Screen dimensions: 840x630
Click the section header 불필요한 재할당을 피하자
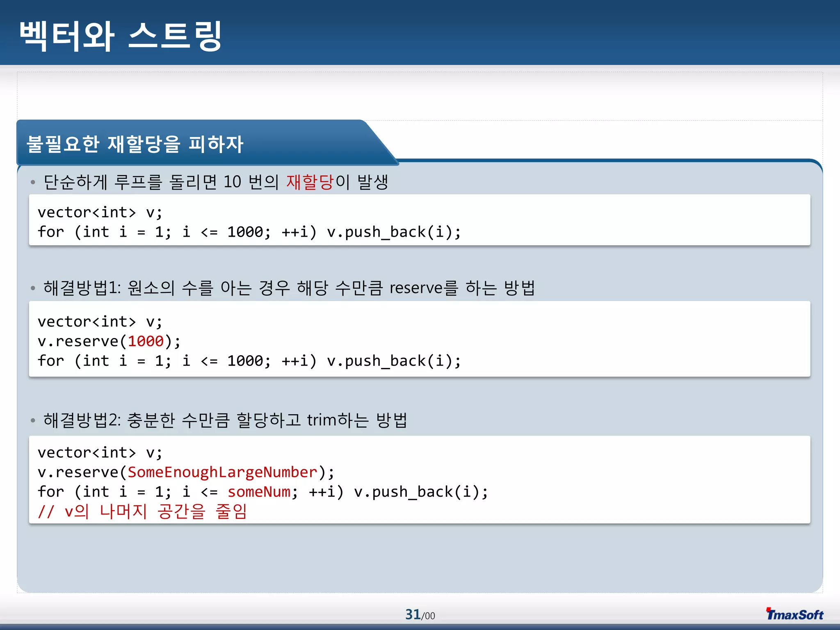pos(135,144)
